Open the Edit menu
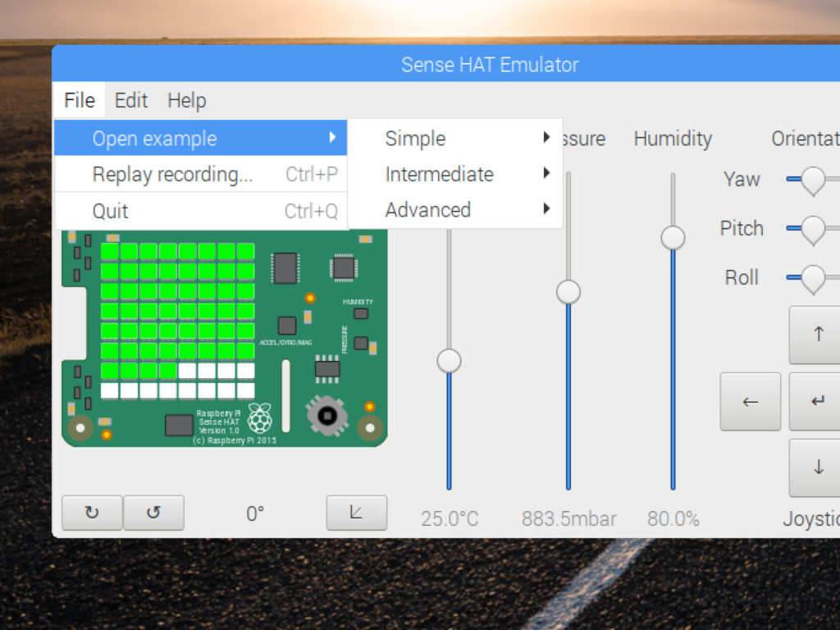Image resolution: width=840 pixels, height=630 pixels. click(x=130, y=100)
